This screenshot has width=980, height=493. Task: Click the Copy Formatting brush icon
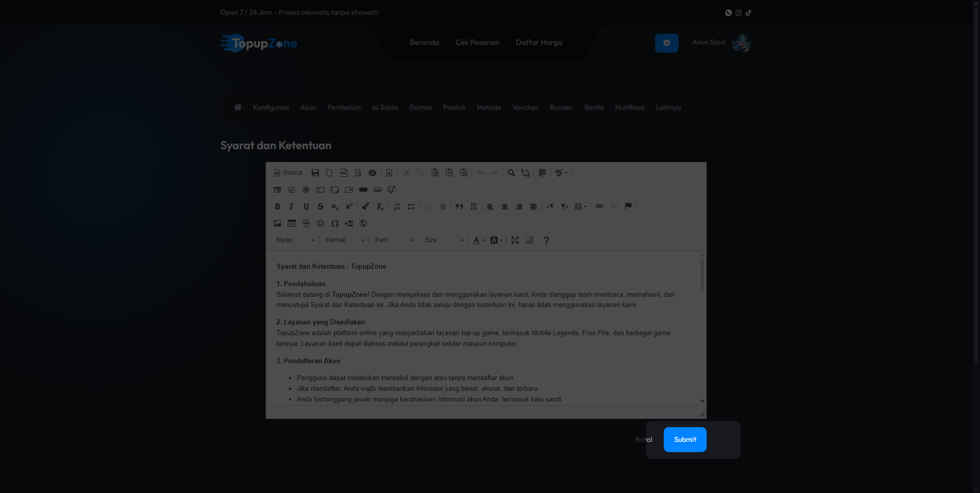[365, 206]
